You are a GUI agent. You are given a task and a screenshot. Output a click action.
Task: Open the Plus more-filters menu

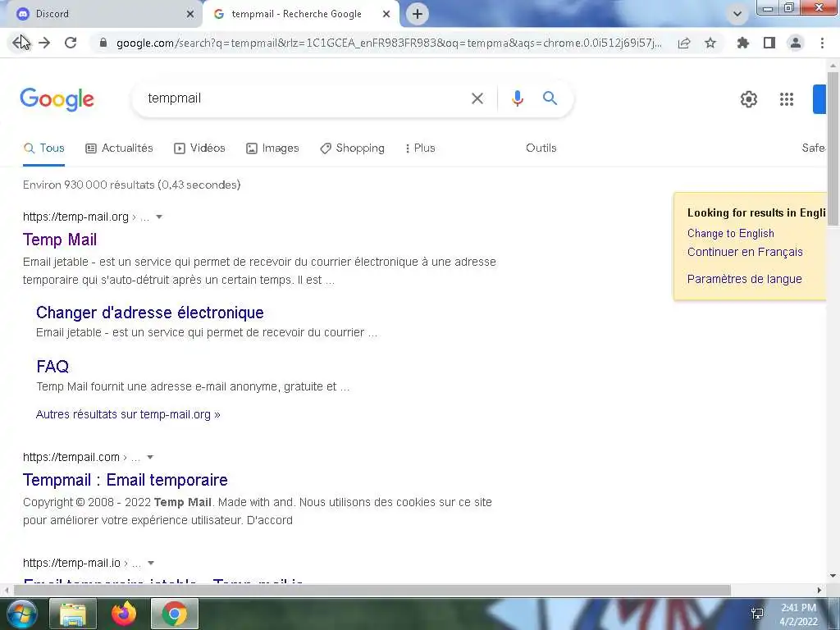tap(420, 148)
